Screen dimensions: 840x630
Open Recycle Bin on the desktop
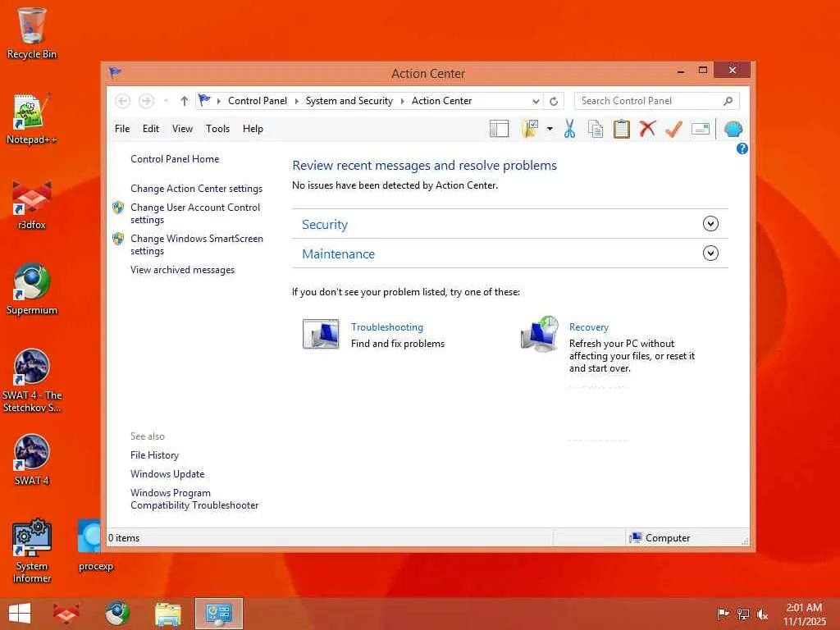coord(32,33)
